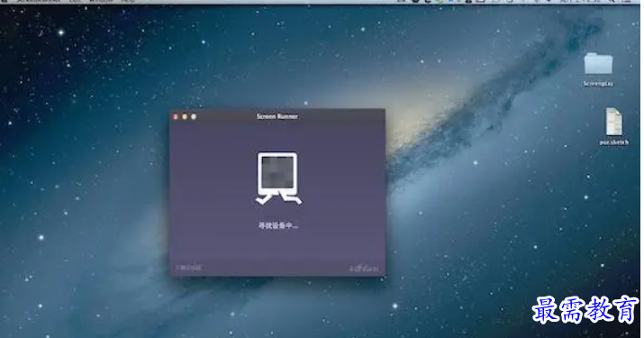
Task: Open the ScreenPlay folder on the desktop
Action: 598,65
